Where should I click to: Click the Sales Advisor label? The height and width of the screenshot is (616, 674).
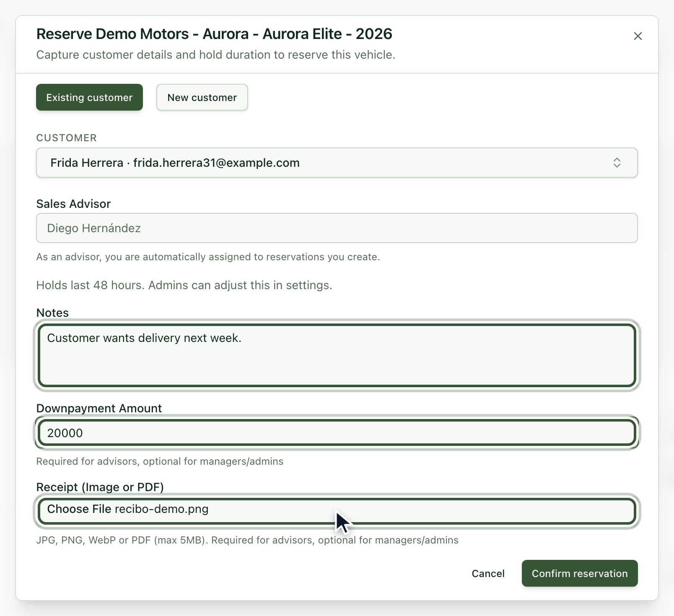[73, 204]
